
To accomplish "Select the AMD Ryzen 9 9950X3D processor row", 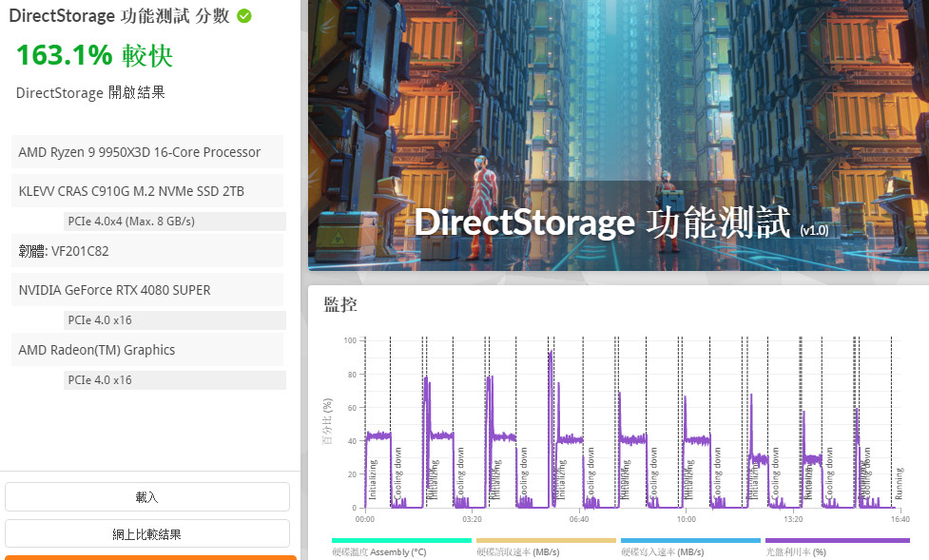I will click(x=147, y=152).
